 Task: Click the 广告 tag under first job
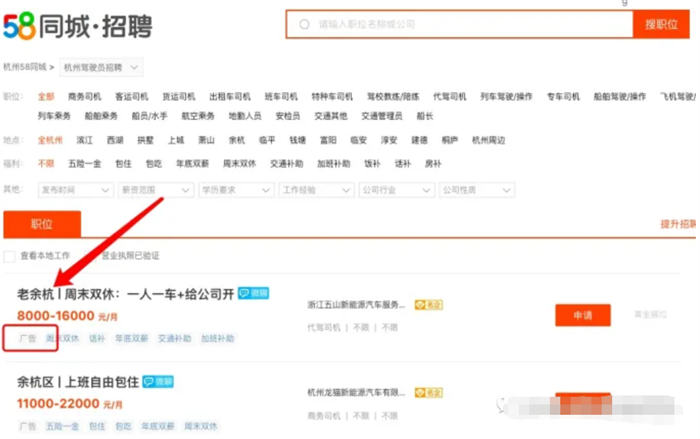point(28,339)
